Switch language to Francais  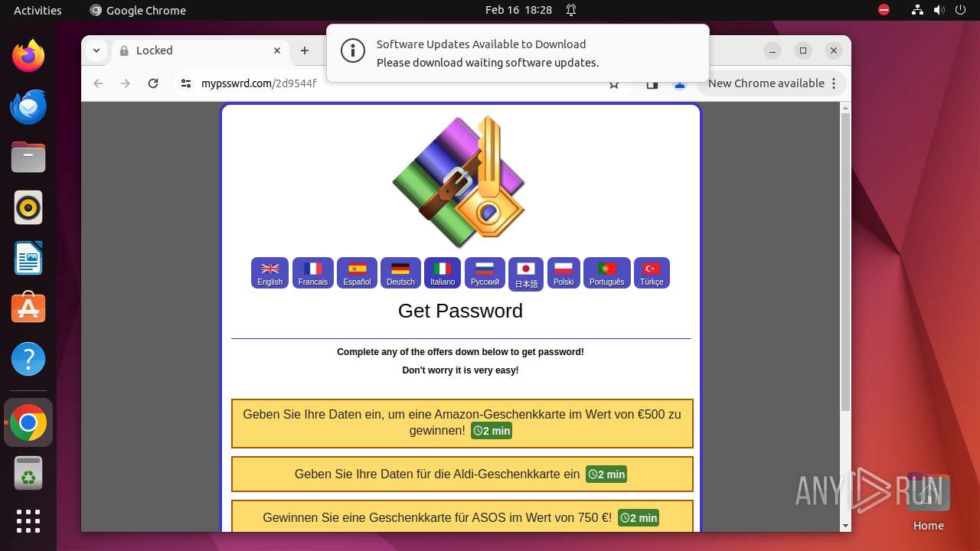(312, 273)
